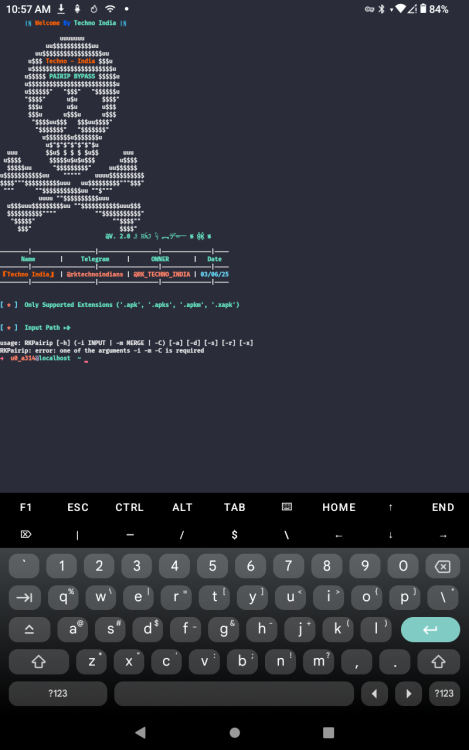Tap the backtick key
This screenshot has height=750, width=469.
click(24, 566)
